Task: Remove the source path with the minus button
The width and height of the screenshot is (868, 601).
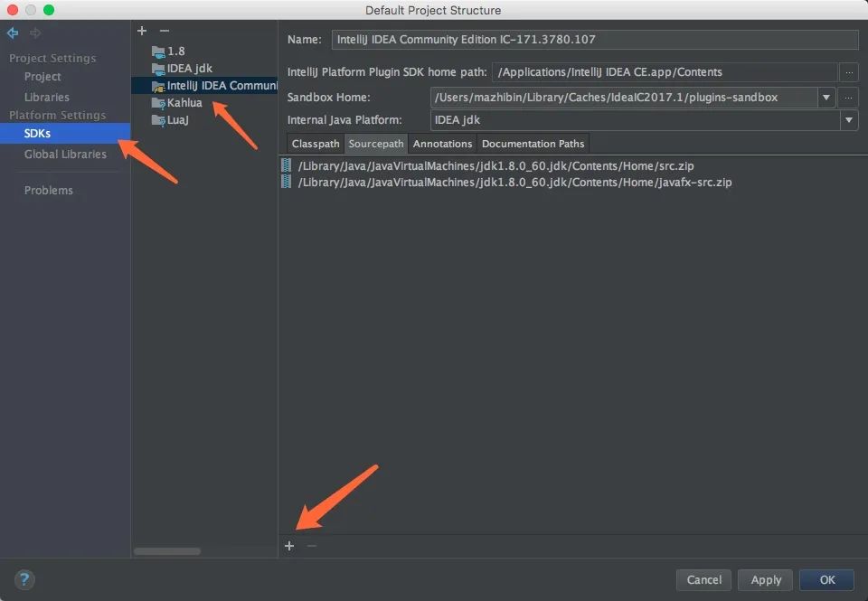Action: 312,546
